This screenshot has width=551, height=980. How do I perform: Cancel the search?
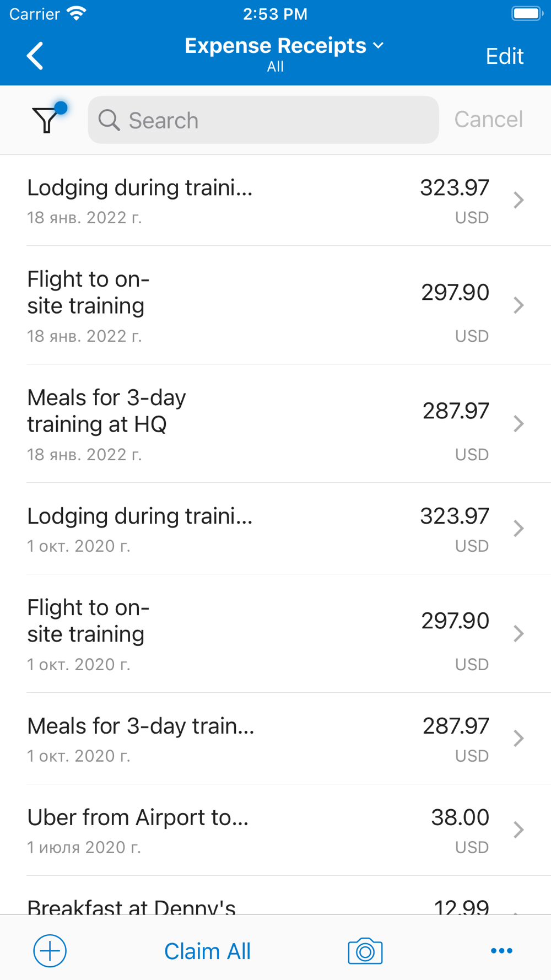tap(488, 120)
